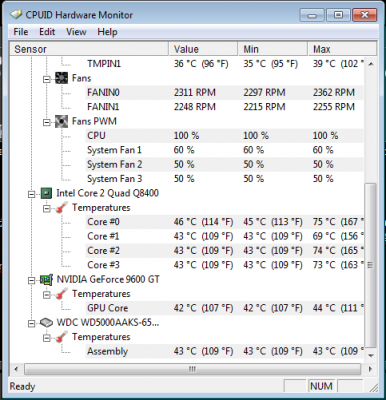Collapse the Fans PWM group
Screen dimensions: 386x400
pyautogui.click(x=47, y=122)
